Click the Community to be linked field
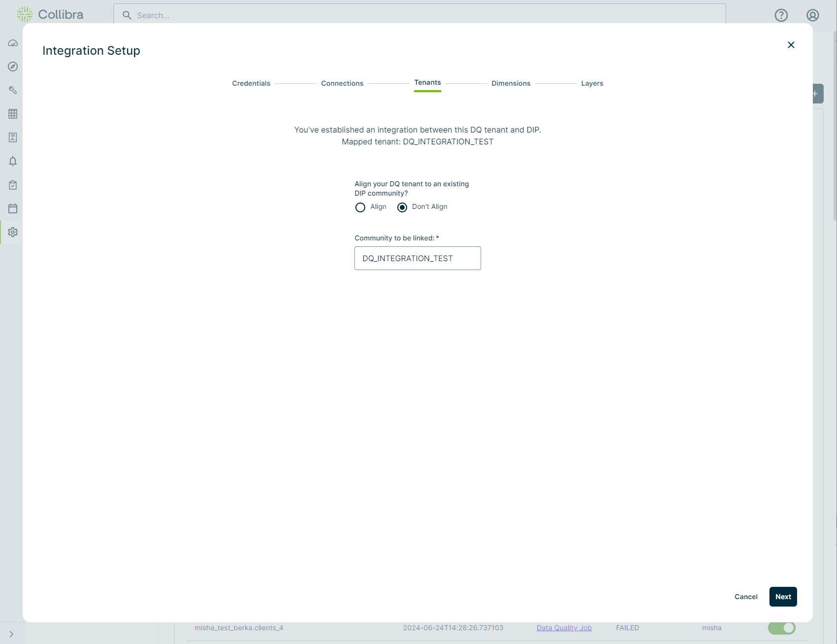 click(417, 258)
